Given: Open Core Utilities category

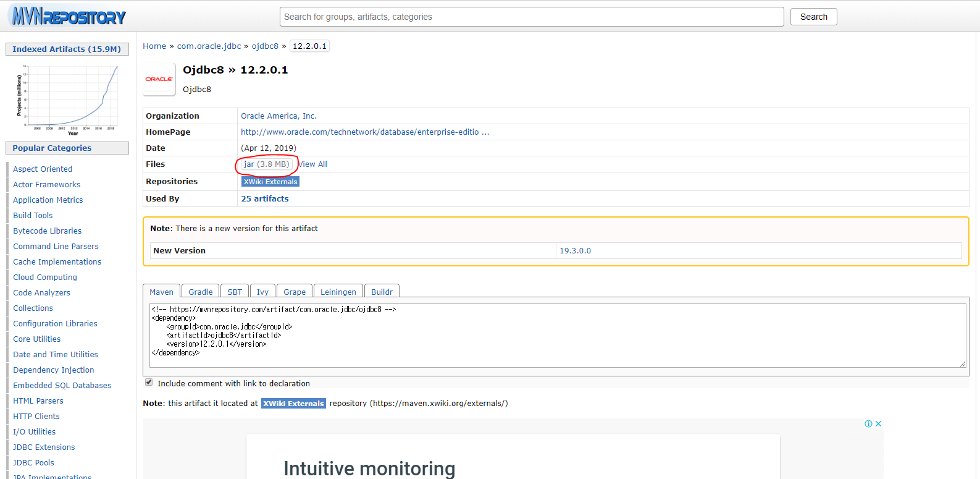Looking at the screenshot, I should tap(37, 339).
